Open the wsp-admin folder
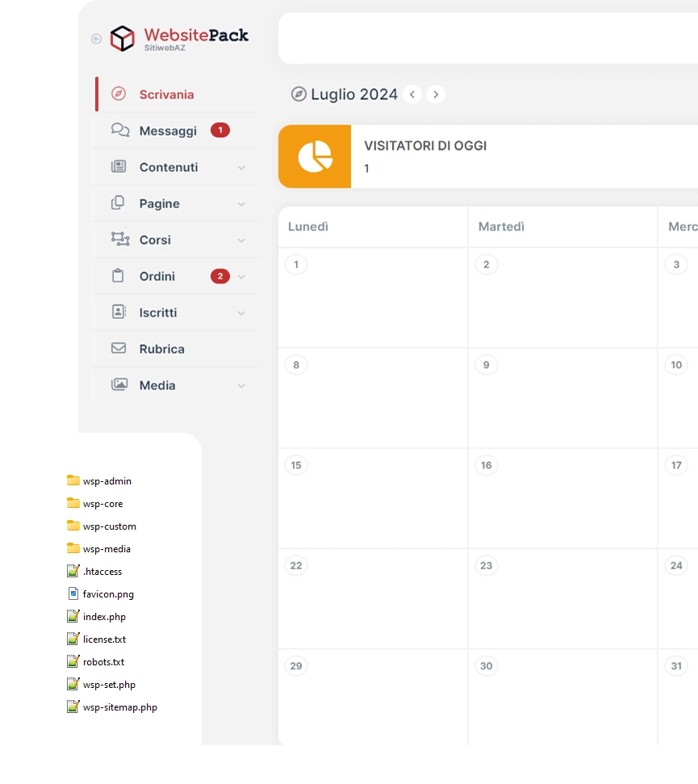This screenshot has width=698, height=784. click(107, 480)
